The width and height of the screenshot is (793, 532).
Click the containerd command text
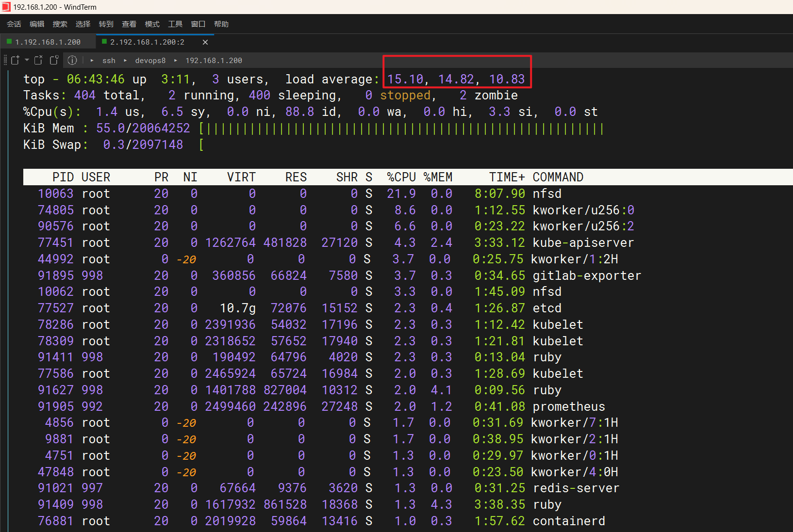click(x=569, y=521)
